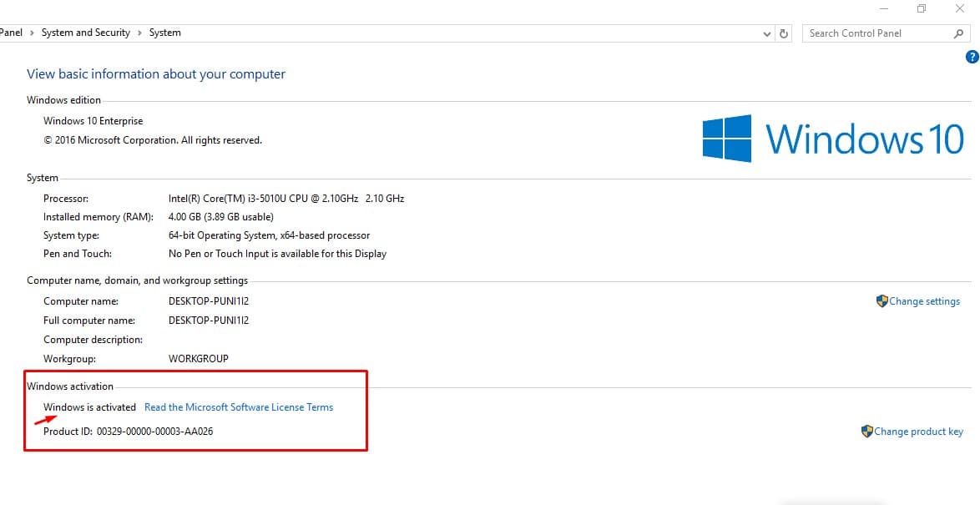Image resolution: width=980 pixels, height=505 pixels.
Task: Select System in the breadcrumb path
Action: [x=164, y=33]
